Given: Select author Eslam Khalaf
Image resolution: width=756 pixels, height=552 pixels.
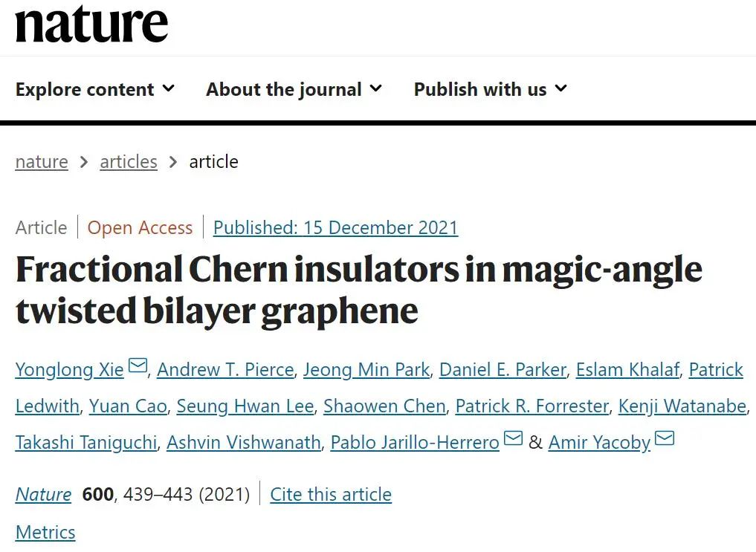Looking at the screenshot, I should [627, 369].
